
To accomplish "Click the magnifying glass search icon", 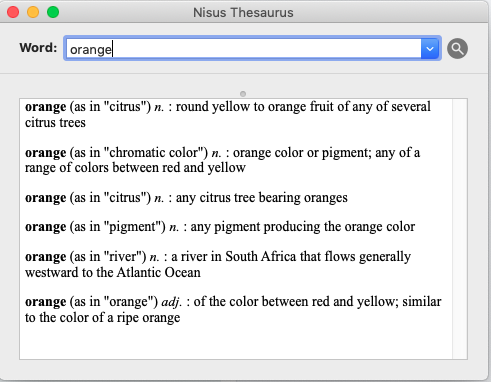I will [x=457, y=49].
